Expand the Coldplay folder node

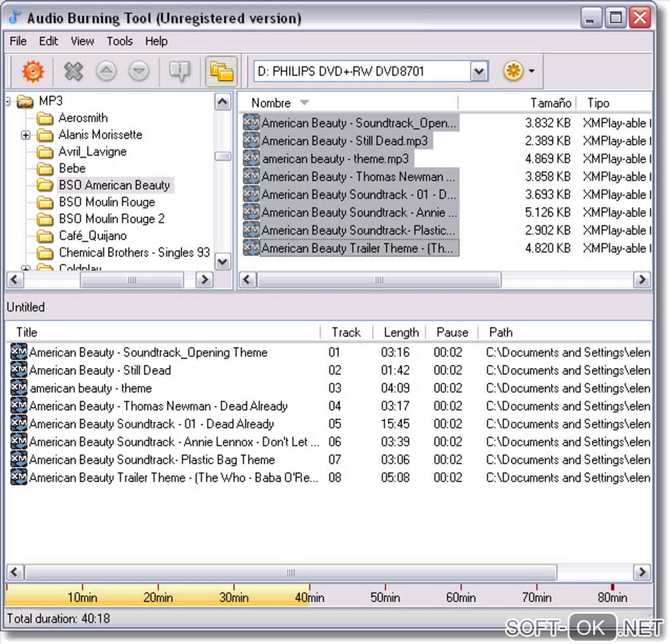coord(26,269)
